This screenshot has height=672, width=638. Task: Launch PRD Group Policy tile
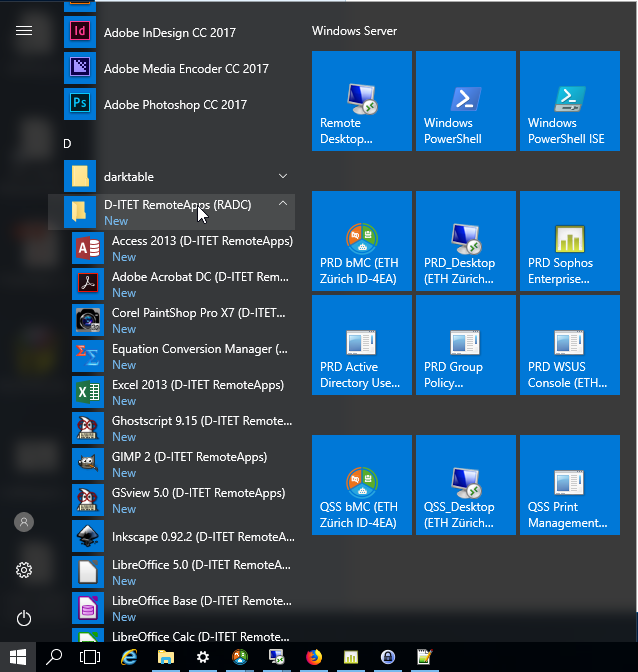click(466, 345)
